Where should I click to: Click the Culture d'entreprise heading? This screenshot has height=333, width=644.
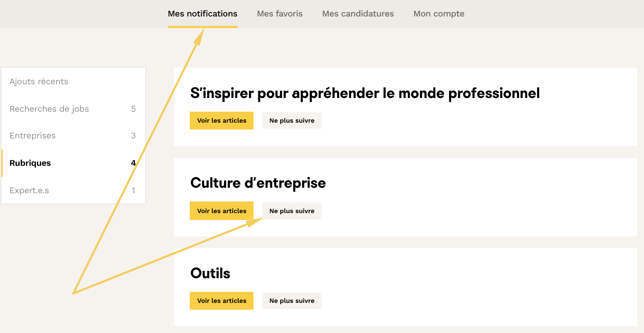tap(258, 183)
